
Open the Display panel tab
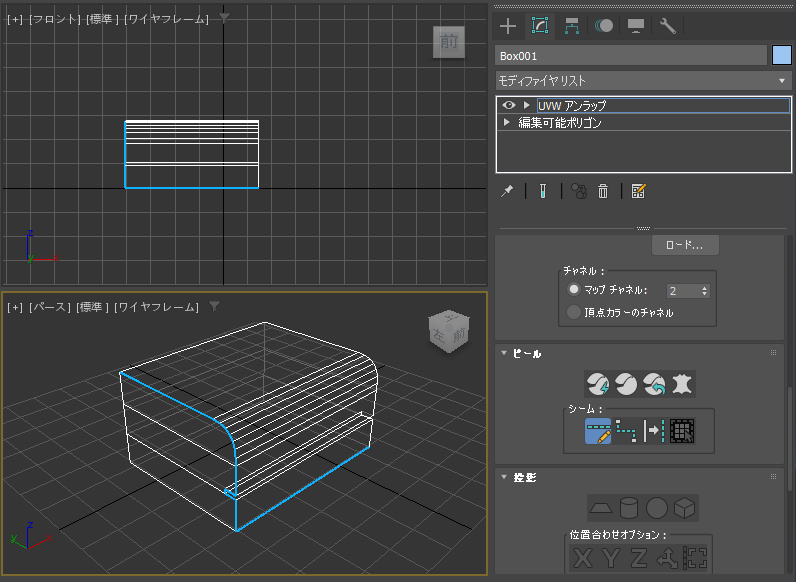click(x=636, y=26)
